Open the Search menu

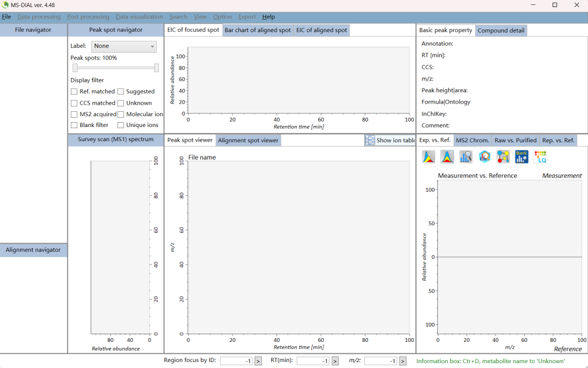[x=178, y=17]
